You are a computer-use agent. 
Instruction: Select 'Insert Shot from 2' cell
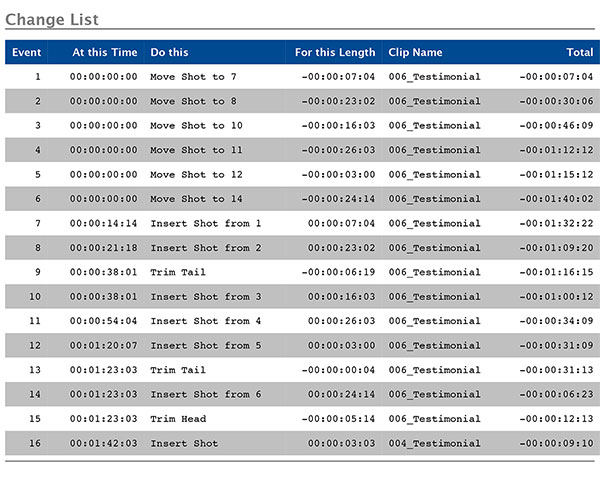click(206, 248)
